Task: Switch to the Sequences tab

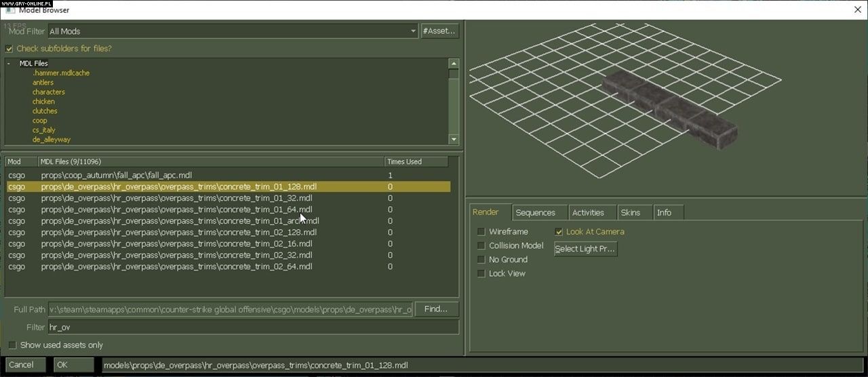Action: pyautogui.click(x=535, y=213)
